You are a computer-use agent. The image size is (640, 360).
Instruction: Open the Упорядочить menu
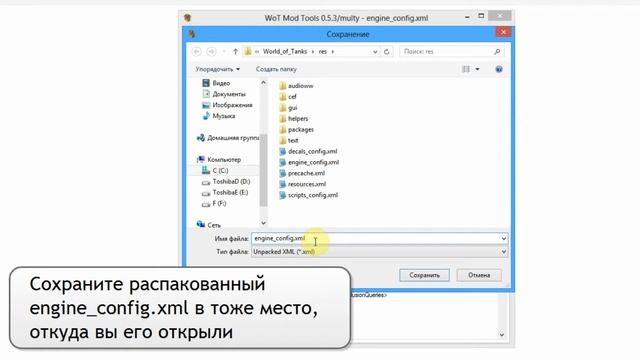(x=218, y=69)
